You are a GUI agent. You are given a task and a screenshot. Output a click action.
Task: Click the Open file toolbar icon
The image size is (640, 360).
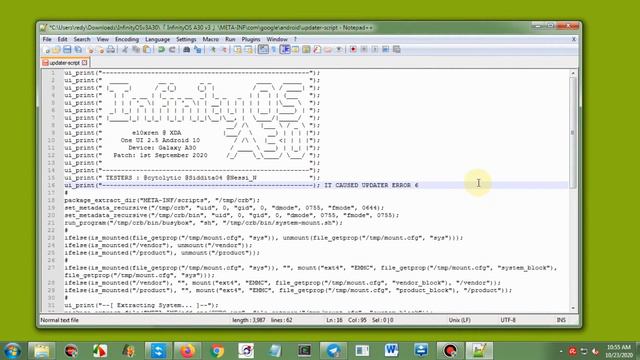[x=56, y=50]
